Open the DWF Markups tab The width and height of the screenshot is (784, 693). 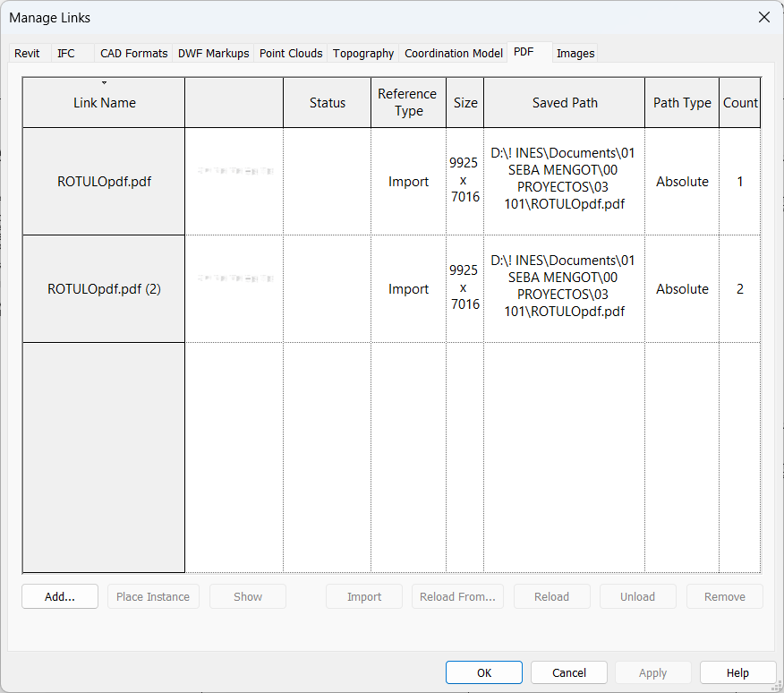coord(213,53)
